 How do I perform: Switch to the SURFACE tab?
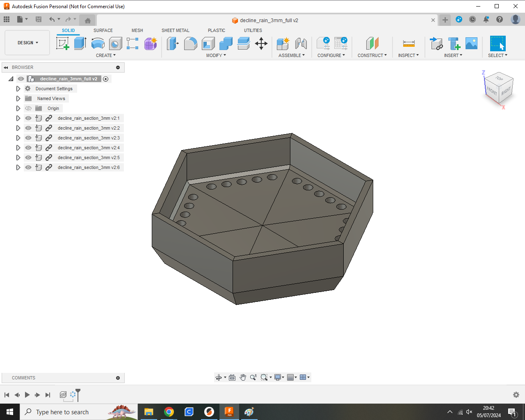103,30
